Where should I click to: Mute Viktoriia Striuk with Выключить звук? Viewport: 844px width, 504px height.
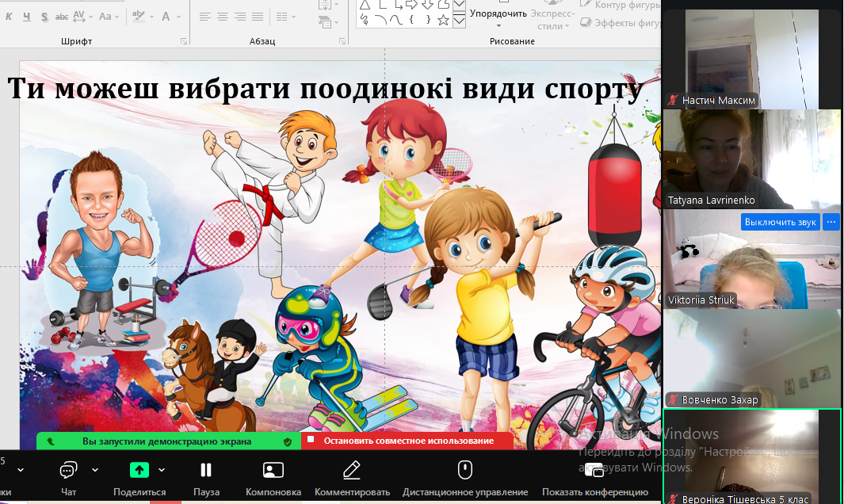[780, 222]
